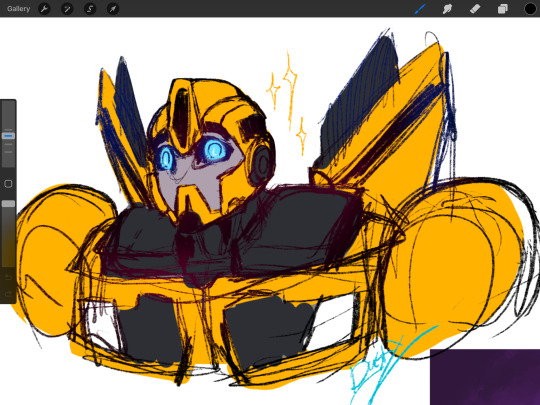Click the brush opacity slider handle
The height and width of the screenshot is (405, 540).
[8, 204]
